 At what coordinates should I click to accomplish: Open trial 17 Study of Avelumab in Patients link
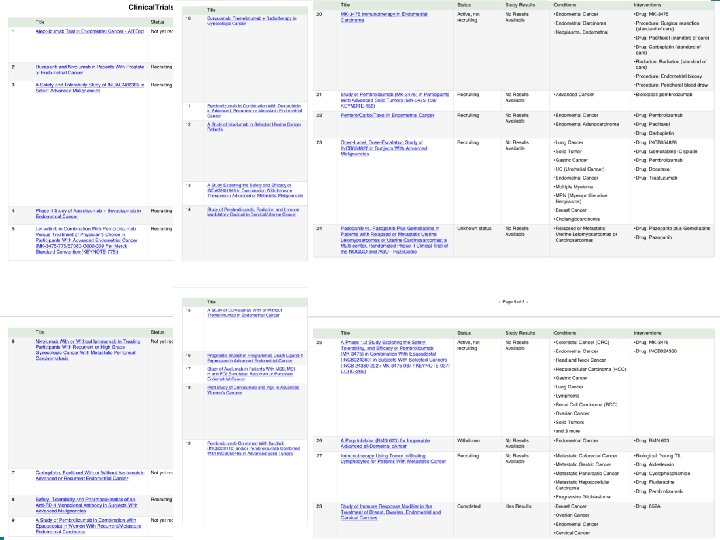251,374
